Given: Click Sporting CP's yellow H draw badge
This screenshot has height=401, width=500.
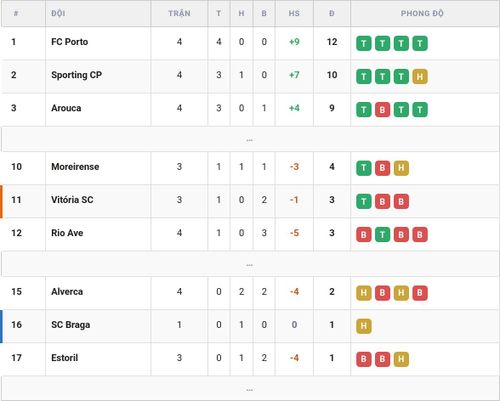Looking at the screenshot, I should 420,77.
